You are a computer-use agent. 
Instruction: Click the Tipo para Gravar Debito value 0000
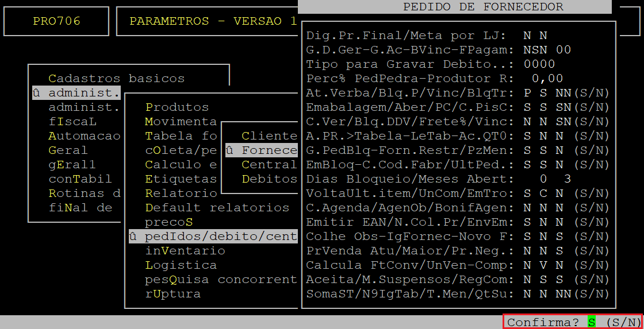(x=539, y=64)
